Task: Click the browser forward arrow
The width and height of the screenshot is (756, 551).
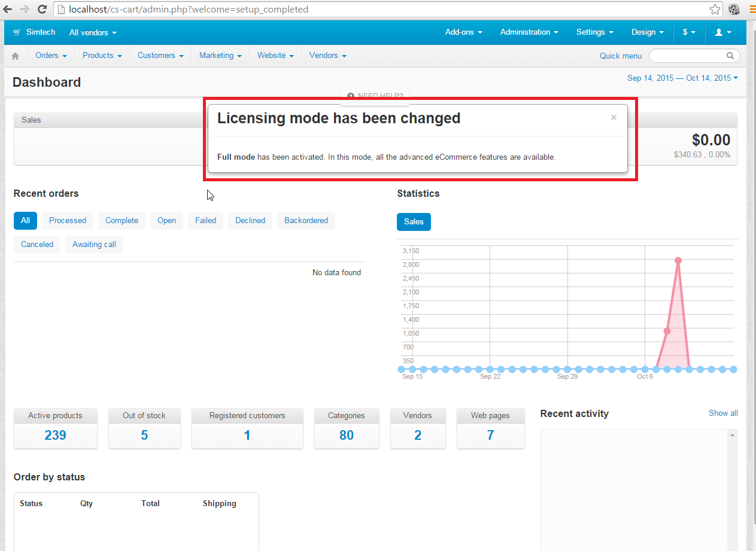Action: click(x=25, y=9)
